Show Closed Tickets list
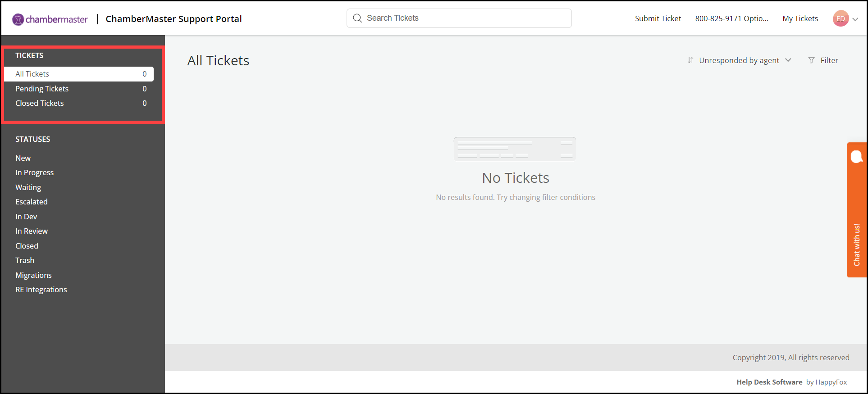The width and height of the screenshot is (868, 394). (40, 103)
